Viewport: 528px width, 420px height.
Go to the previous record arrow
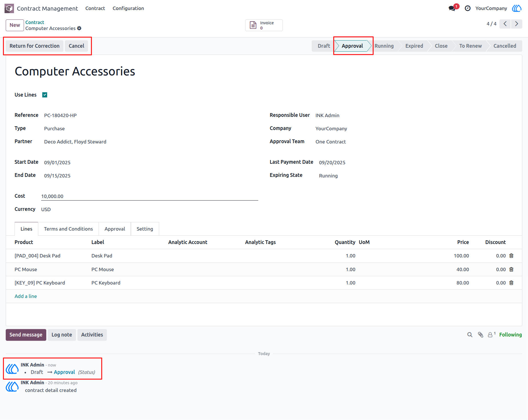pyautogui.click(x=505, y=24)
